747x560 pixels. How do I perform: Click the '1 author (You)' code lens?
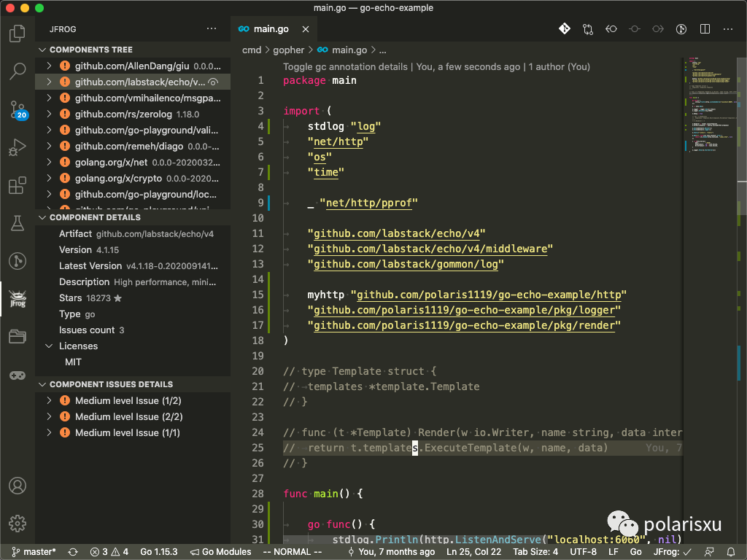click(559, 66)
